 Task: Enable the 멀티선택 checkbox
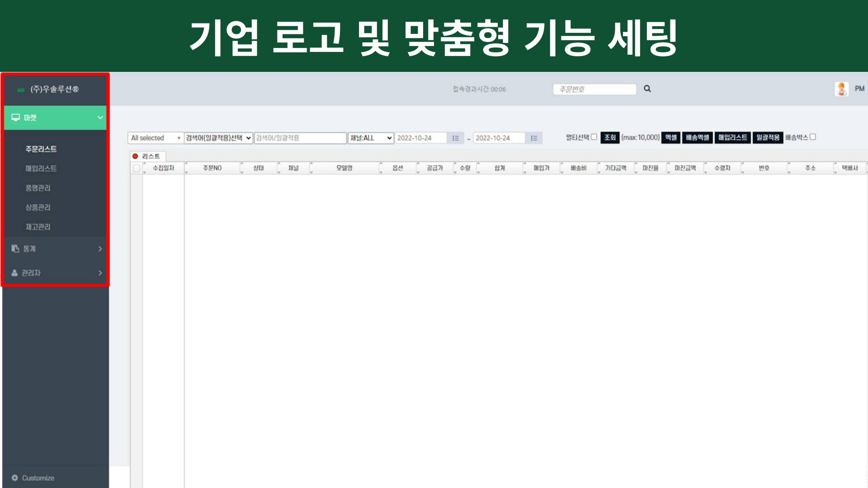(x=594, y=137)
